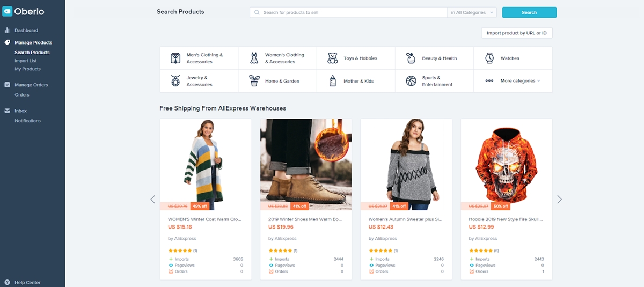Viewport: 644px width, 287px height.
Task: Click 'WOMEN'S Winter Coat Warm Cro...' title
Action: [205, 219]
